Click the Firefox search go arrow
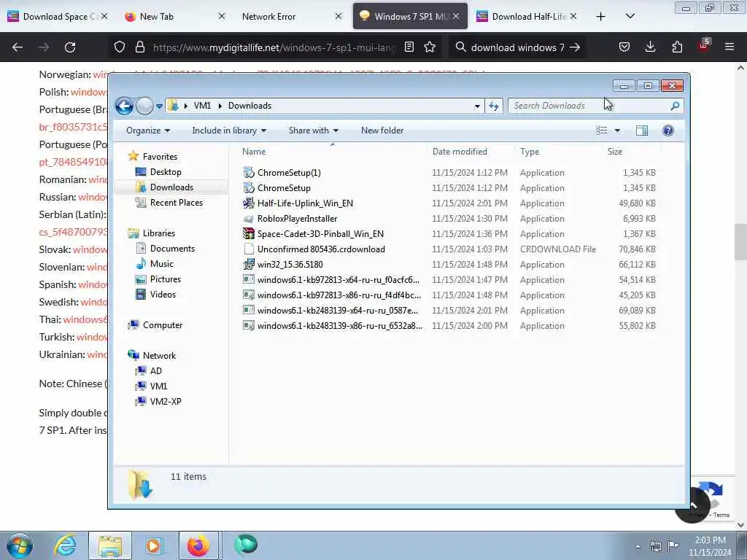 click(x=575, y=47)
